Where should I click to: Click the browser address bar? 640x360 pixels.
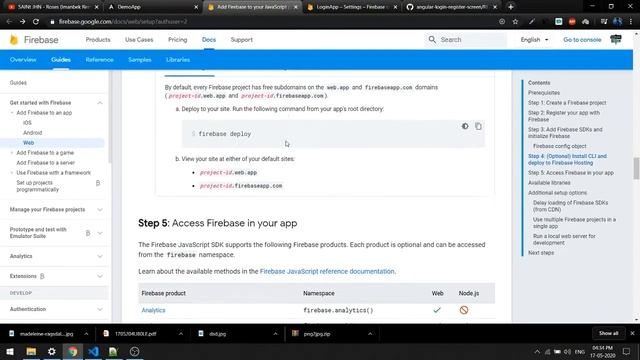click(x=269, y=22)
